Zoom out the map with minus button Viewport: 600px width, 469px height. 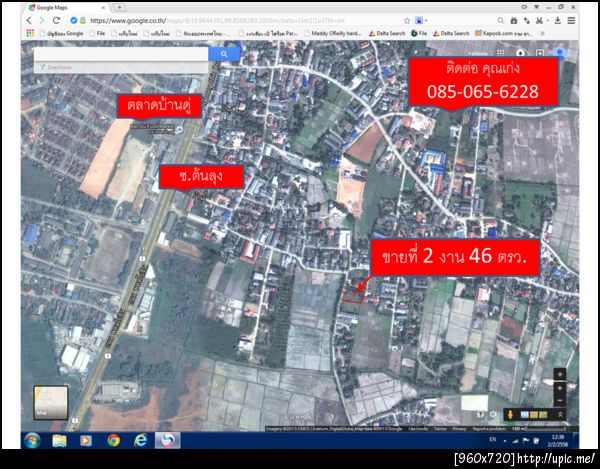[559, 401]
